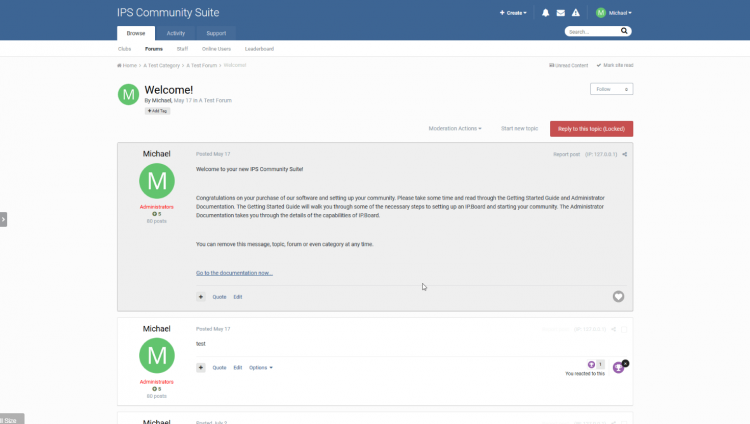Click heart react icon on first post
The height and width of the screenshot is (424, 750).
[x=618, y=297]
